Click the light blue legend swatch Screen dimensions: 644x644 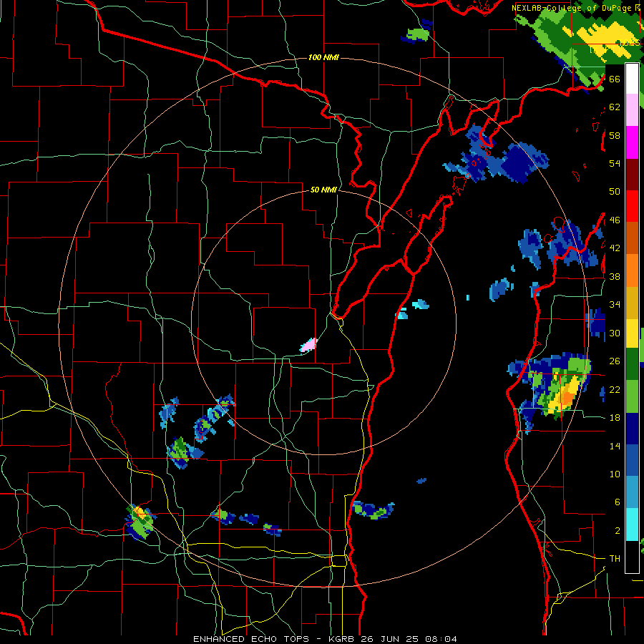632,493
